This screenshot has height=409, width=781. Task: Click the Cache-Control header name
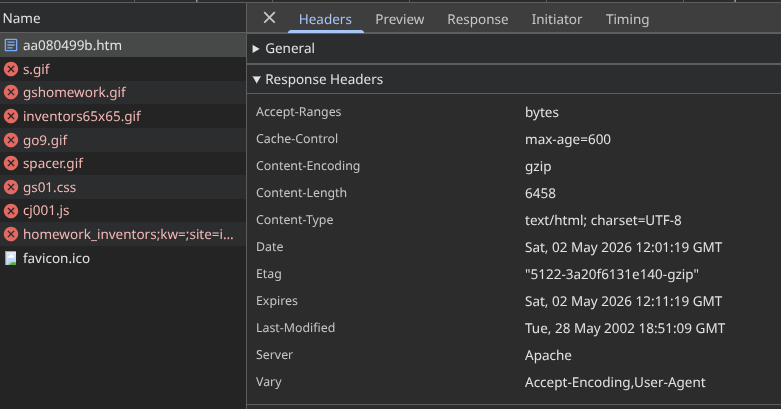[297, 139]
